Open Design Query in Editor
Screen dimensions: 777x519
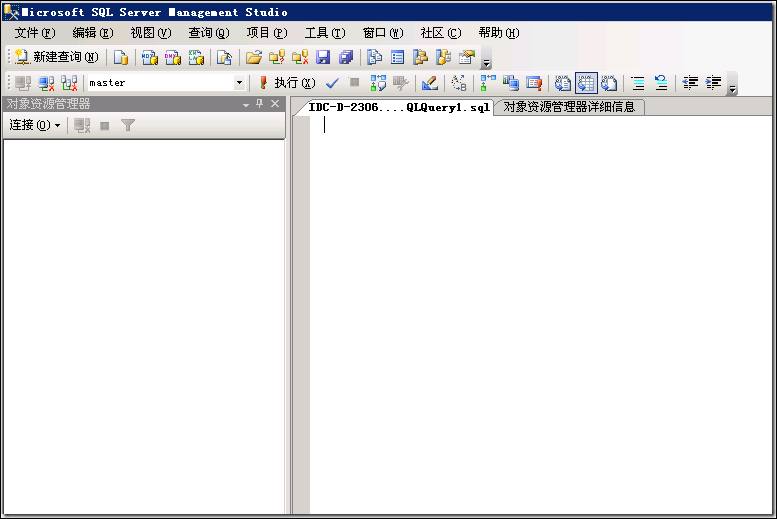(429, 83)
